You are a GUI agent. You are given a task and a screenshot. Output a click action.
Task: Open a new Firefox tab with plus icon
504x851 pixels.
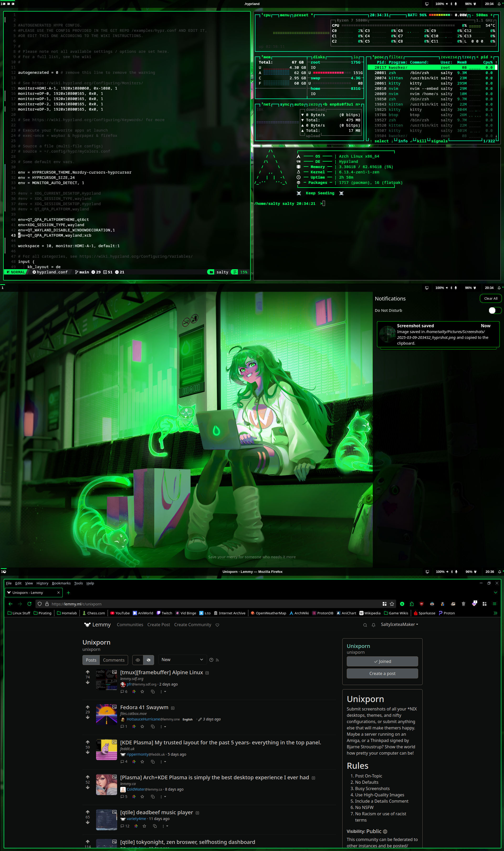[x=68, y=593]
